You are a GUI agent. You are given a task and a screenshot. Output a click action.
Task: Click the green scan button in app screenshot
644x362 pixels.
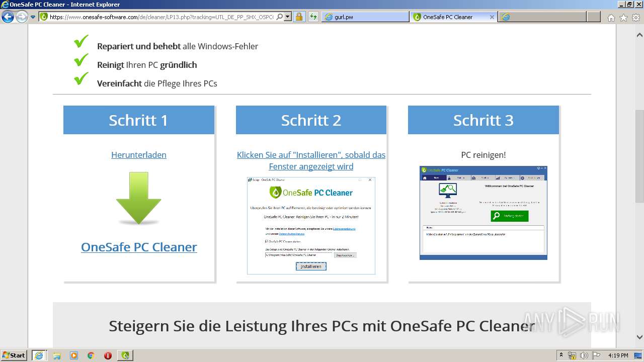point(510,216)
